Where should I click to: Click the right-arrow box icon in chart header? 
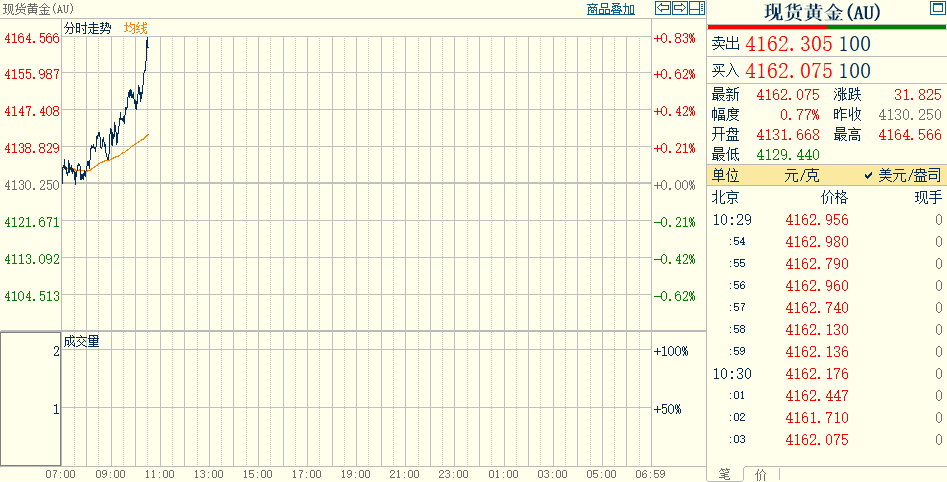point(679,9)
